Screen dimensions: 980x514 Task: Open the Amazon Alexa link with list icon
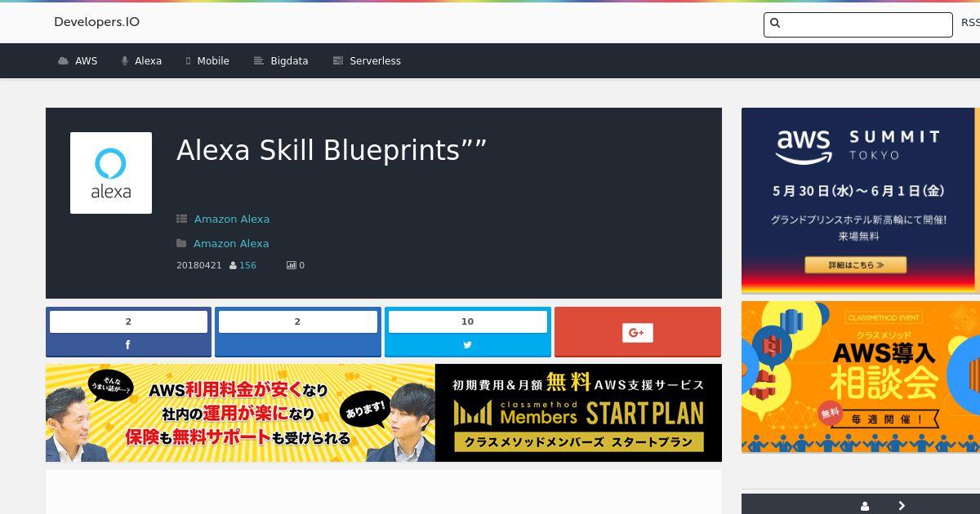pyautogui.click(x=232, y=219)
